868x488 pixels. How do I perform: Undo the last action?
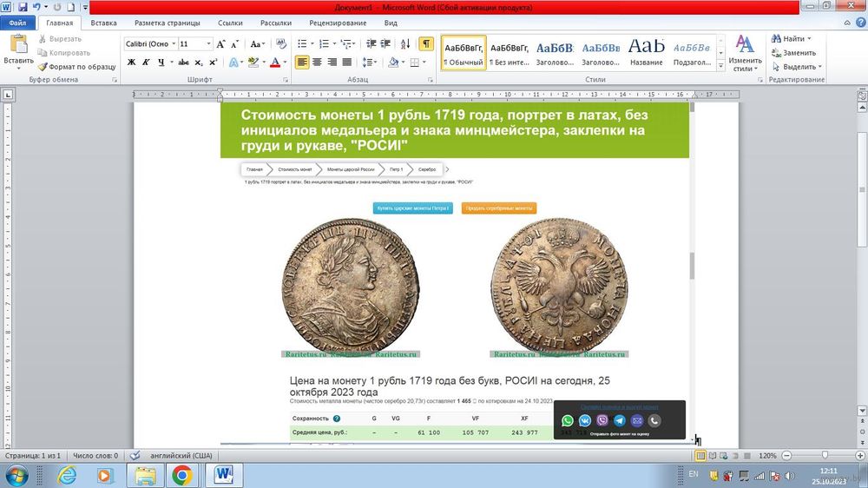point(36,7)
